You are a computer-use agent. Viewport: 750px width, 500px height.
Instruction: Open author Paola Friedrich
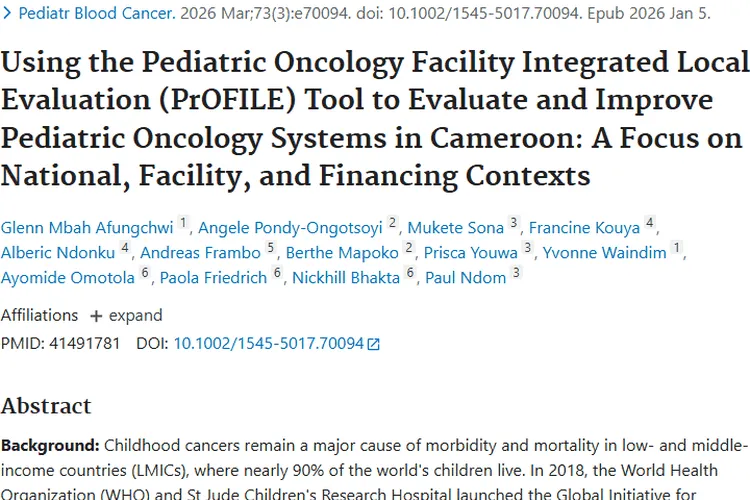pyautogui.click(x=213, y=277)
